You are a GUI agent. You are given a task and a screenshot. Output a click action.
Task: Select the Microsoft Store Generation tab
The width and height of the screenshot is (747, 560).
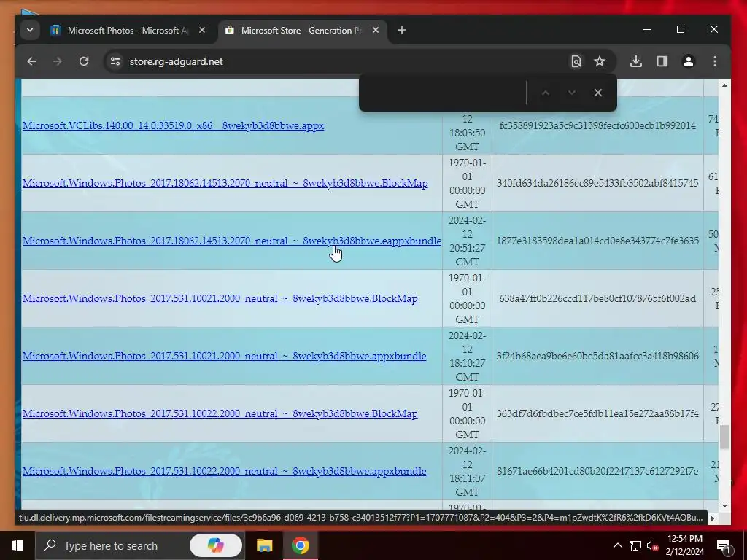point(302,31)
